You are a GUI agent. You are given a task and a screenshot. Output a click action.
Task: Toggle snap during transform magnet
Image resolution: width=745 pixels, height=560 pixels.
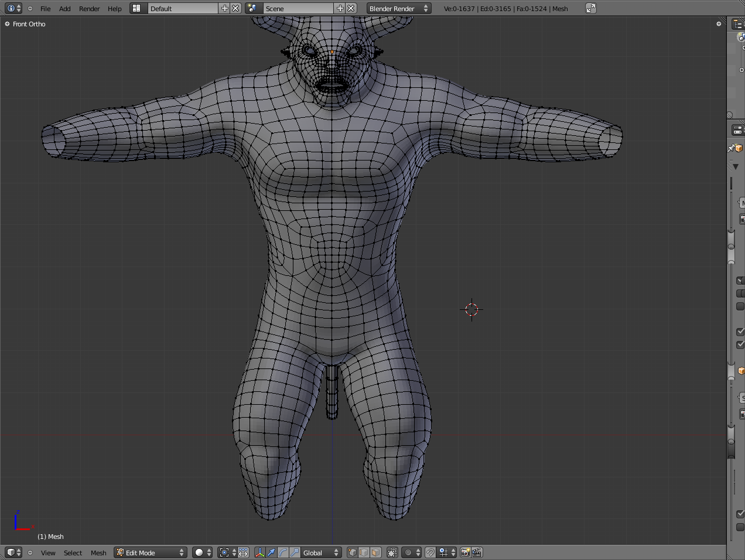coord(430,552)
